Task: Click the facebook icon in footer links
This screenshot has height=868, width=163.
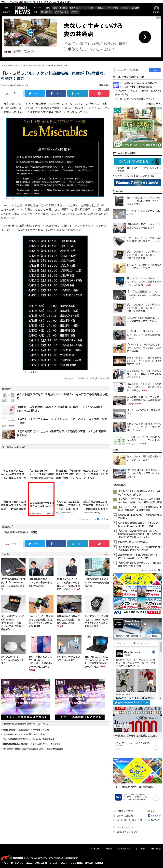Action: [149, 815]
